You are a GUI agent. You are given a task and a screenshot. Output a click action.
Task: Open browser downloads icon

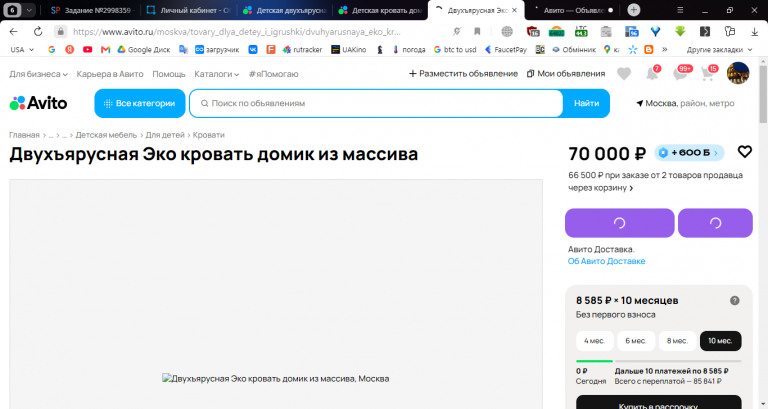754,31
